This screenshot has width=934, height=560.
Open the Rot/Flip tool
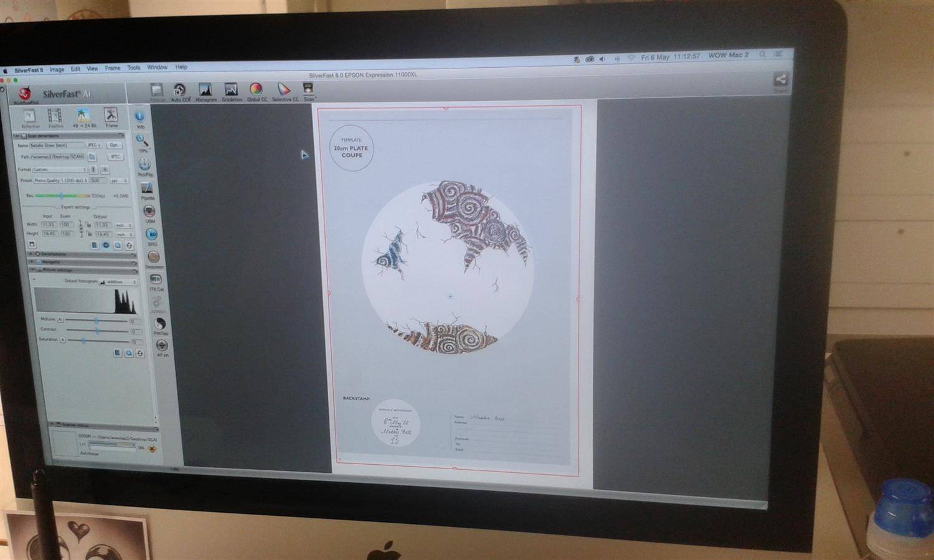(x=144, y=164)
